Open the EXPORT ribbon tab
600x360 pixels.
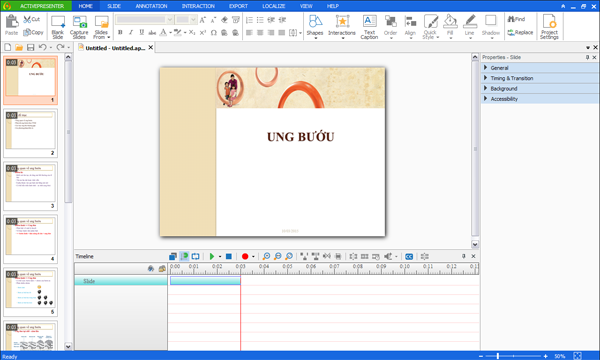pos(238,6)
